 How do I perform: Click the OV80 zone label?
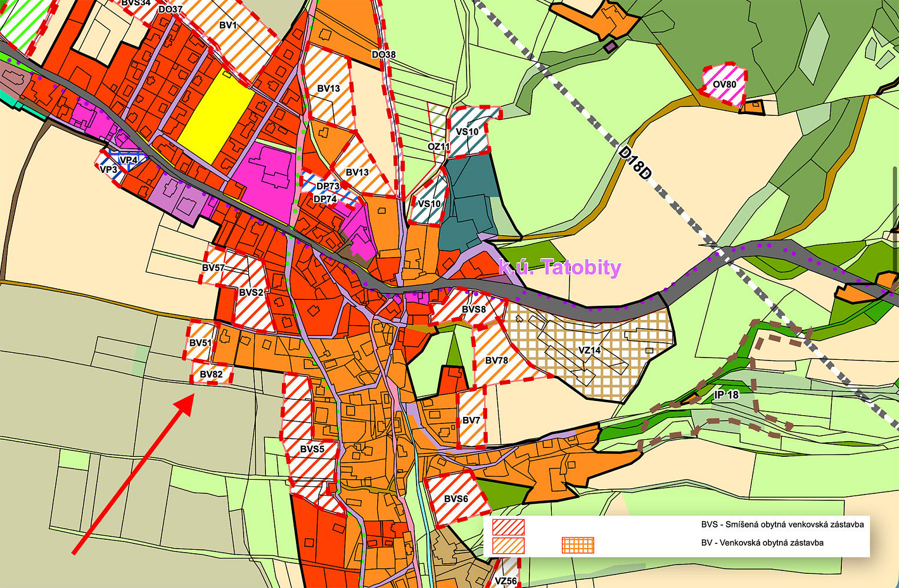(725, 84)
